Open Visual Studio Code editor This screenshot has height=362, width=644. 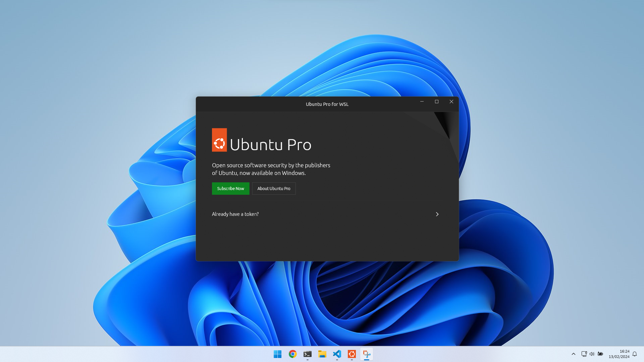click(x=337, y=354)
